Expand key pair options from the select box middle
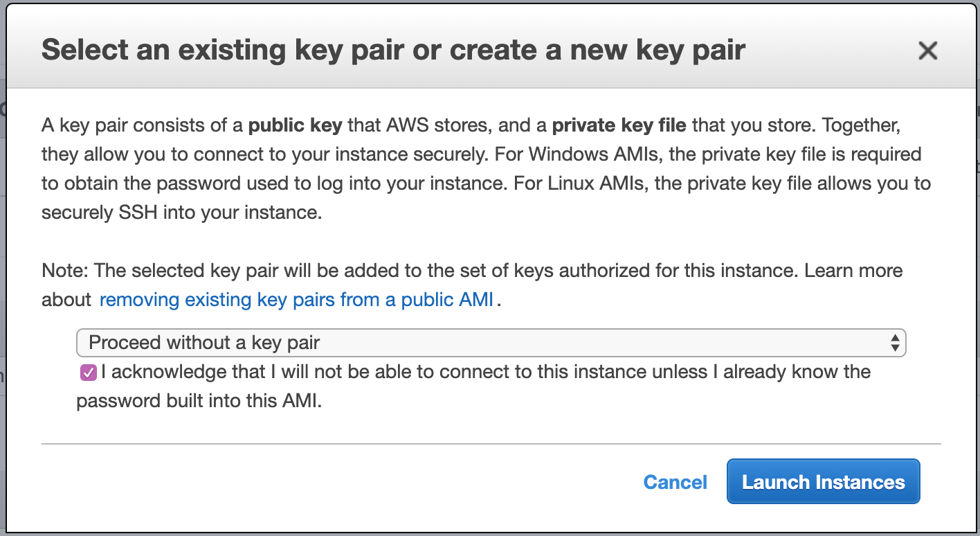The height and width of the screenshot is (536, 980). point(491,342)
